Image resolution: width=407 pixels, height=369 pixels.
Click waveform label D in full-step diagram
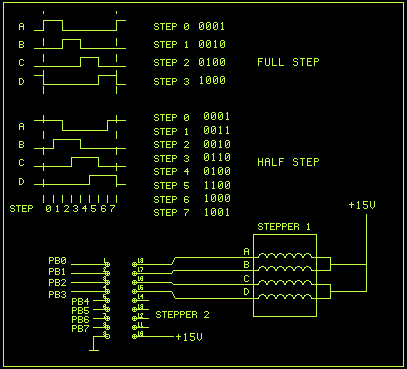tap(21, 81)
